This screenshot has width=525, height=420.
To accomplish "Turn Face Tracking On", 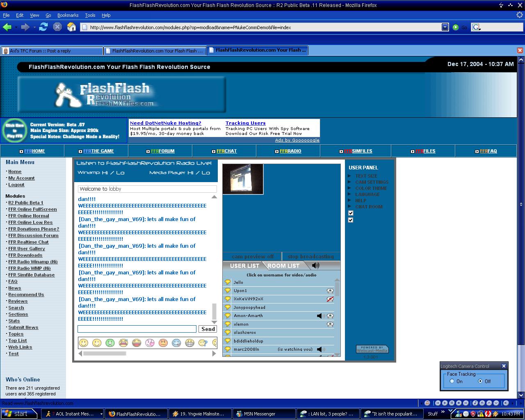I will (x=452, y=381).
